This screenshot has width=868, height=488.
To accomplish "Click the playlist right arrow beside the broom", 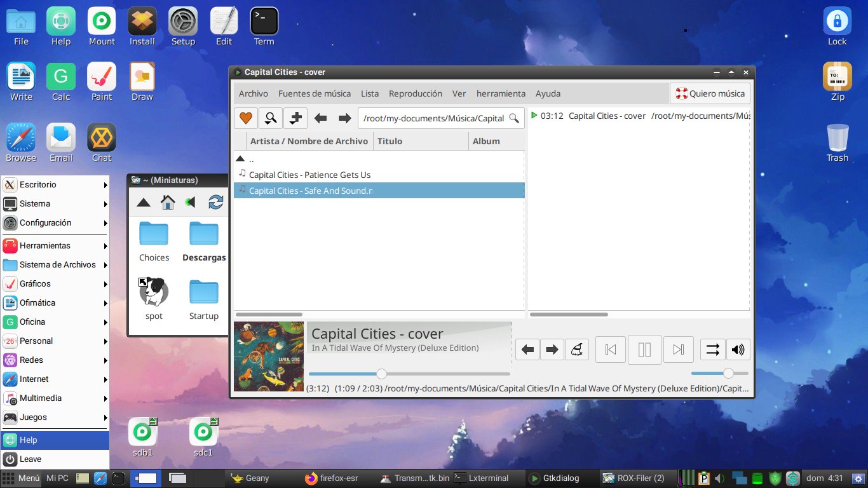I will click(552, 349).
